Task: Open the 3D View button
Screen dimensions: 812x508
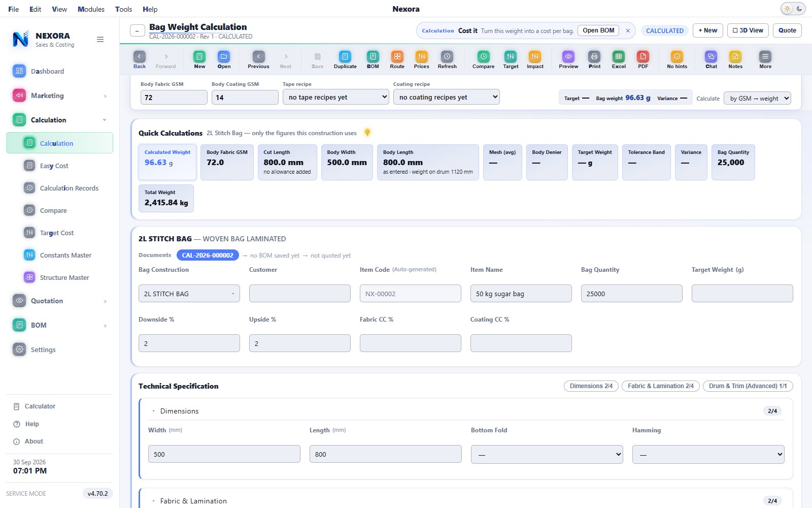Action: click(x=748, y=30)
